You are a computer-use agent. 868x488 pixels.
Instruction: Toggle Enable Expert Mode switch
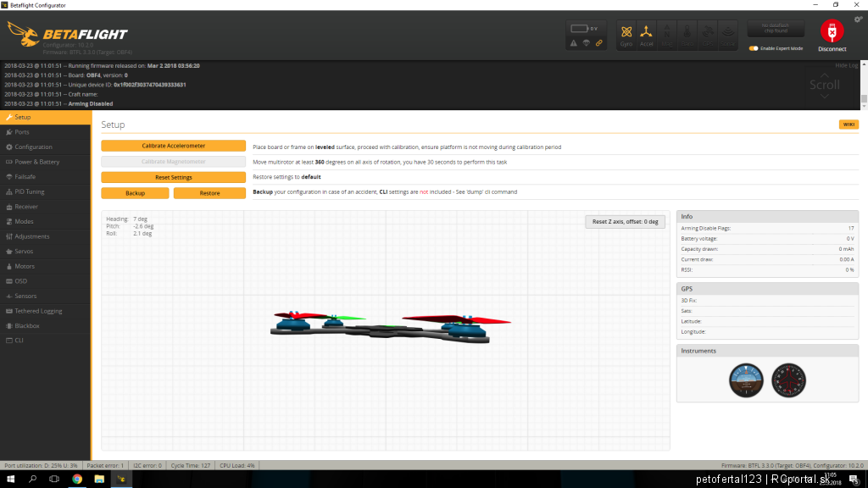point(754,48)
